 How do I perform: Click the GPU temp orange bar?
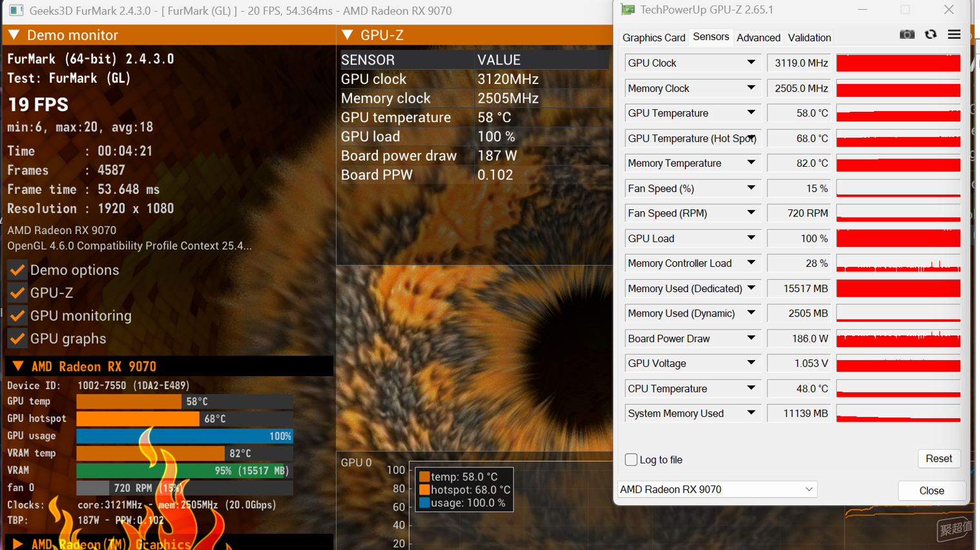129,401
